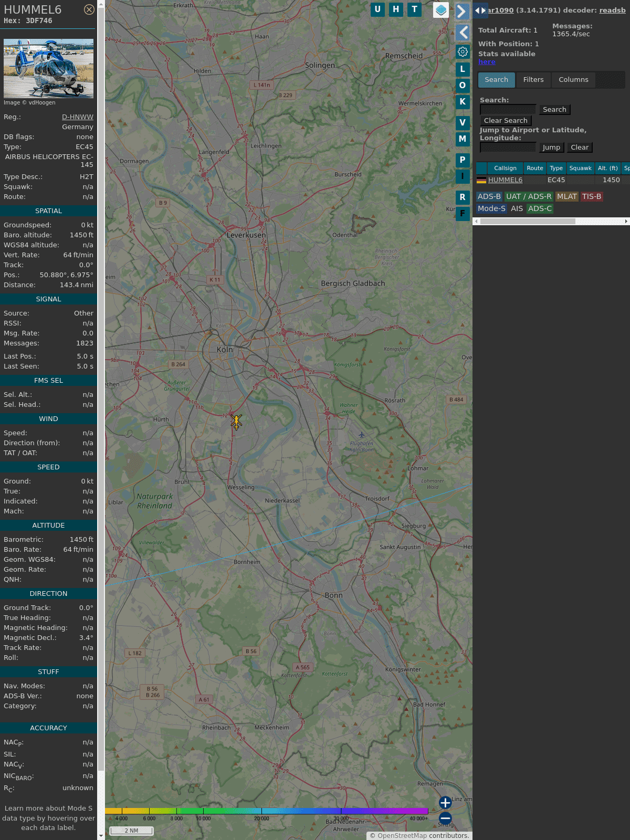This screenshot has height=840, width=630.
Task: Click the 2 NM map scale indicator
Action: 131,831
